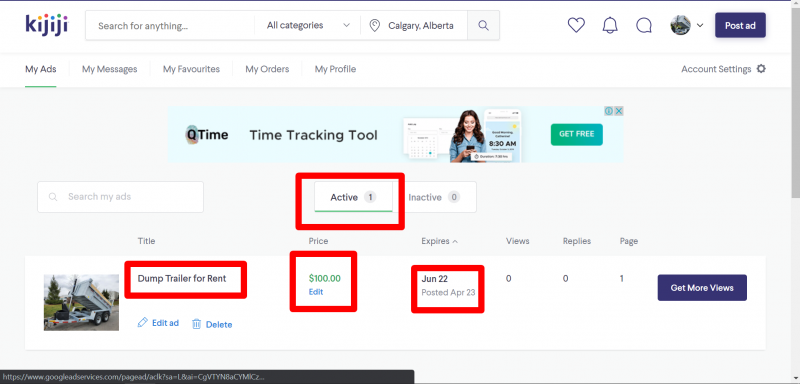Click the location pin icon
The image size is (800, 384).
click(374, 25)
